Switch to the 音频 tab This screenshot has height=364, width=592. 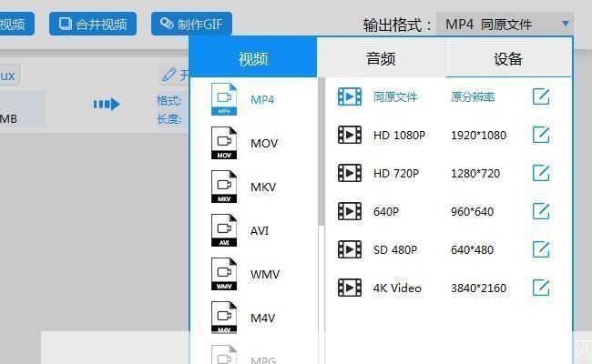click(381, 59)
